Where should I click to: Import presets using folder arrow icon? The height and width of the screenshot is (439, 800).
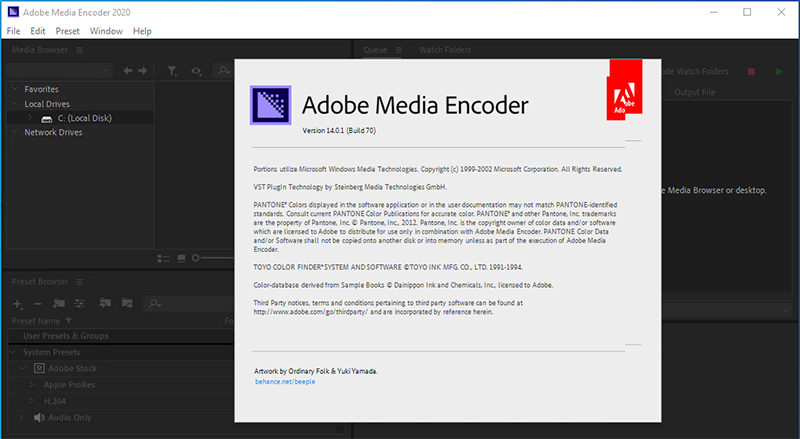point(105,303)
